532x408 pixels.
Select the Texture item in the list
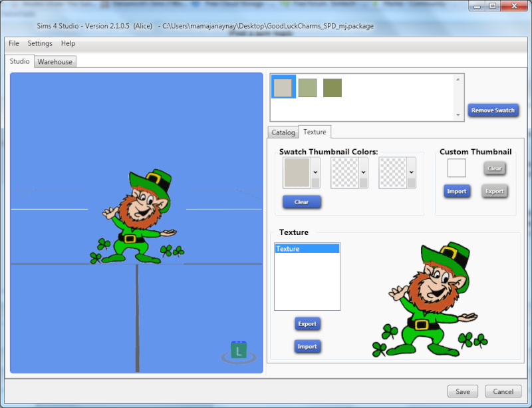pos(307,249)
